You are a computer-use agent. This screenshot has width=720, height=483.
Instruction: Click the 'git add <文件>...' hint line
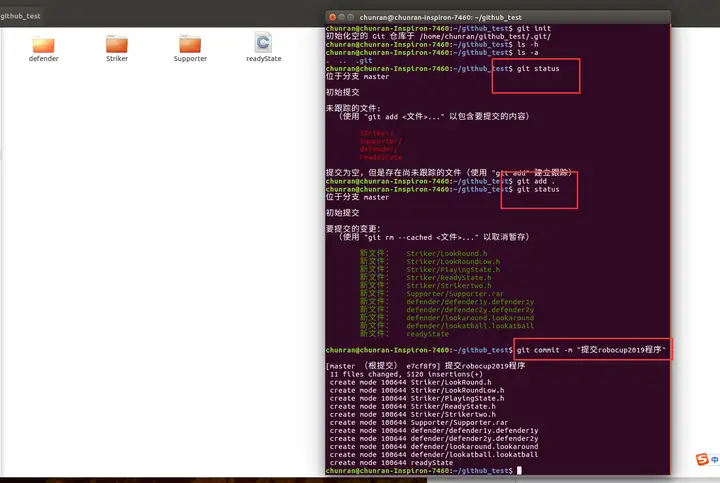(x=434, y=117)
